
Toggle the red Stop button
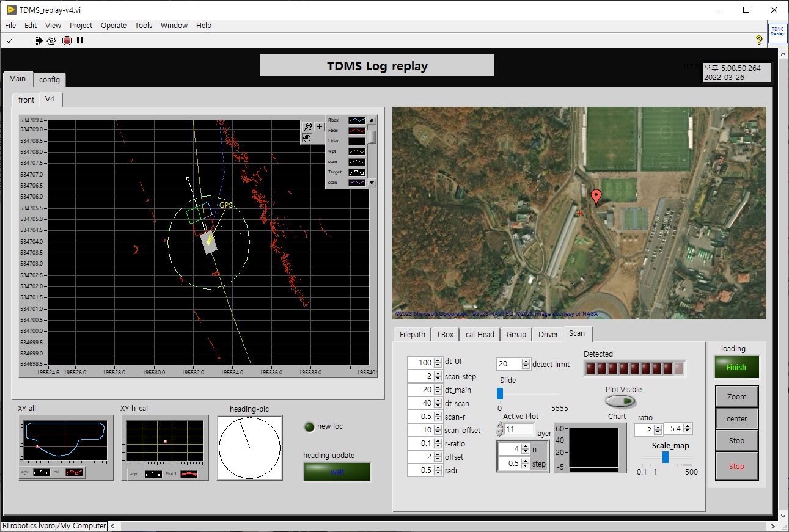(736, 466)
